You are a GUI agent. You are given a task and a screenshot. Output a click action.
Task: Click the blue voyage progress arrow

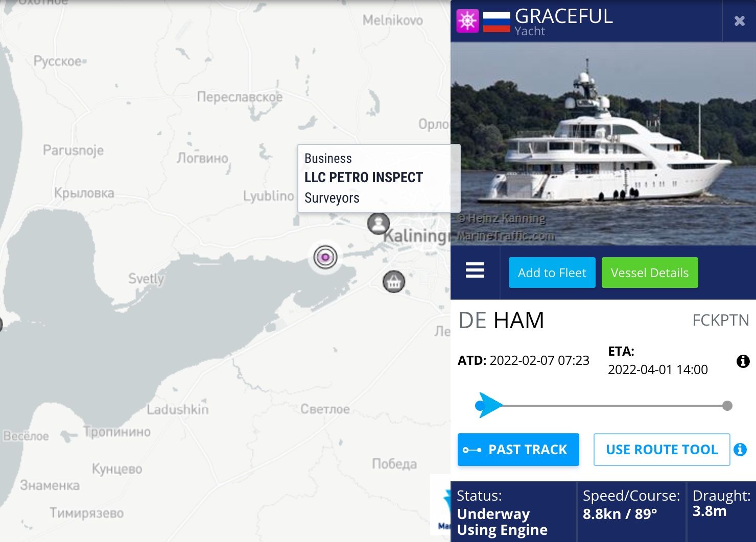[x=489, y=405]
